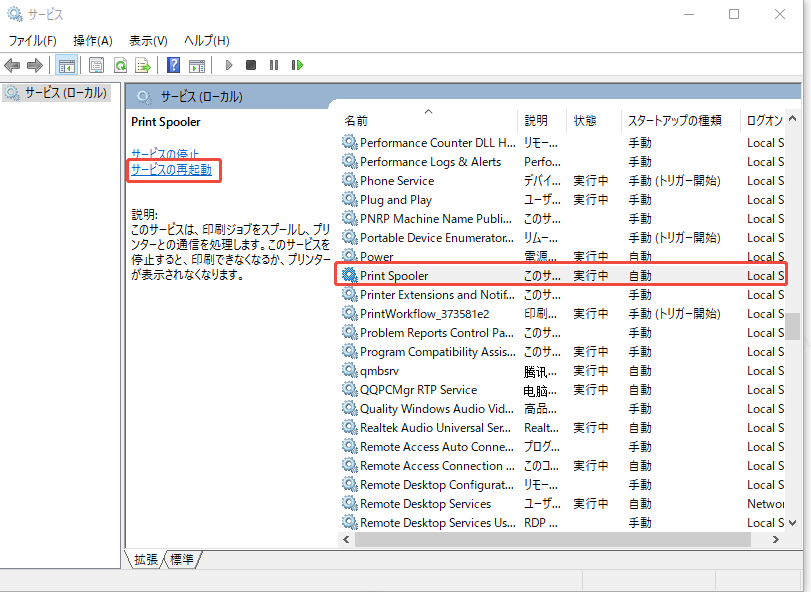Open the Help question mark icon
Screen dimensions: 811x592
[x=174, y=65]
